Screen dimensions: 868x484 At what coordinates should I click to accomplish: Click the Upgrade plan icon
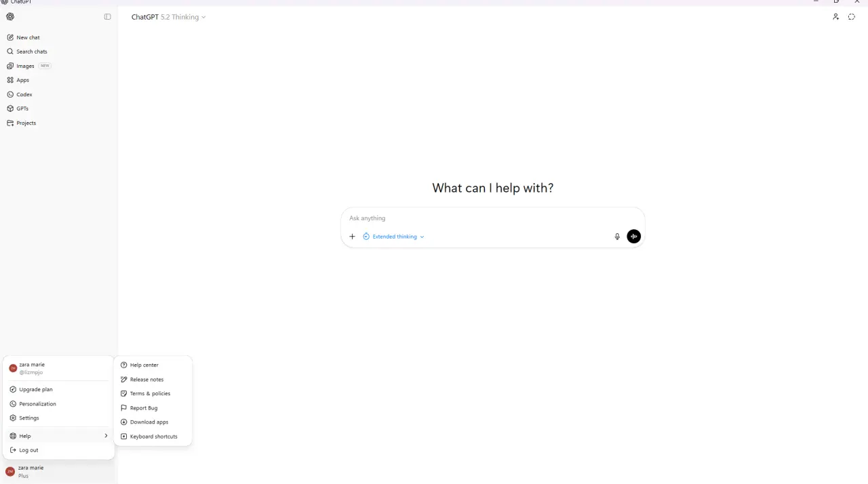tap(13, 390)
